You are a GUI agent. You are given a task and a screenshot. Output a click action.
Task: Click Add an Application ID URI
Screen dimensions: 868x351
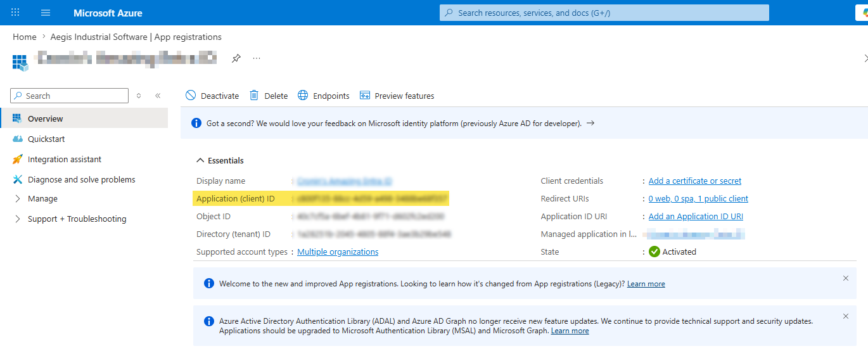pos(696,217)
